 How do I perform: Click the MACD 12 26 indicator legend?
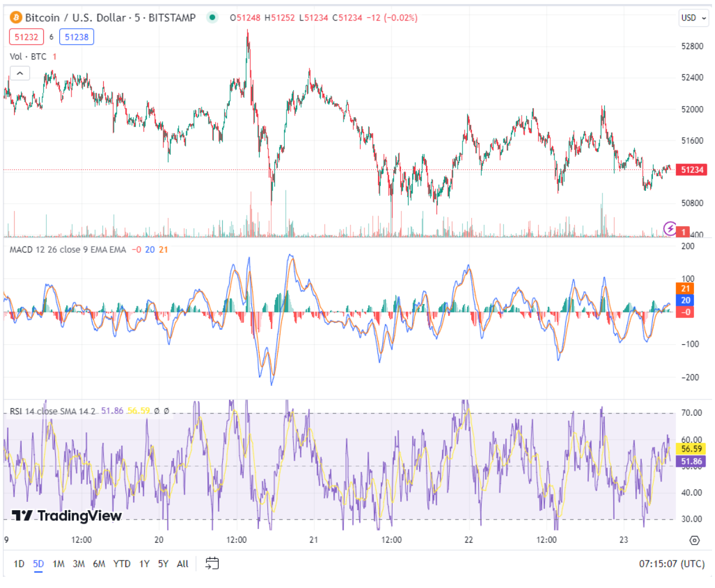click(x=67, y=249)
